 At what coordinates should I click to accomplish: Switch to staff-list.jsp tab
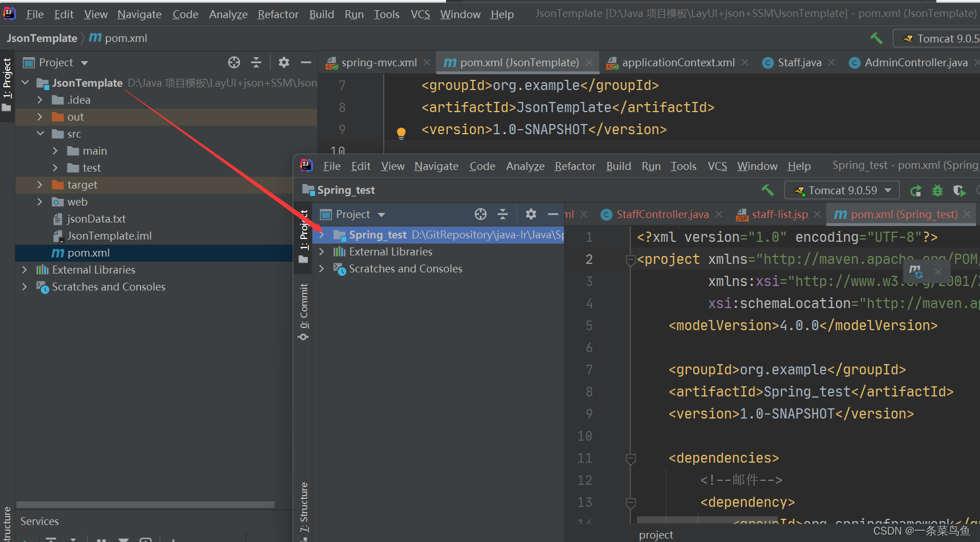(x=779, y=214)
